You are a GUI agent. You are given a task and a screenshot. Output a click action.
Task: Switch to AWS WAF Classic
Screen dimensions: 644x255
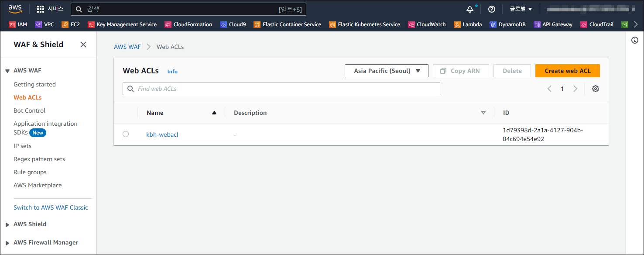click(x=51, y=207)
